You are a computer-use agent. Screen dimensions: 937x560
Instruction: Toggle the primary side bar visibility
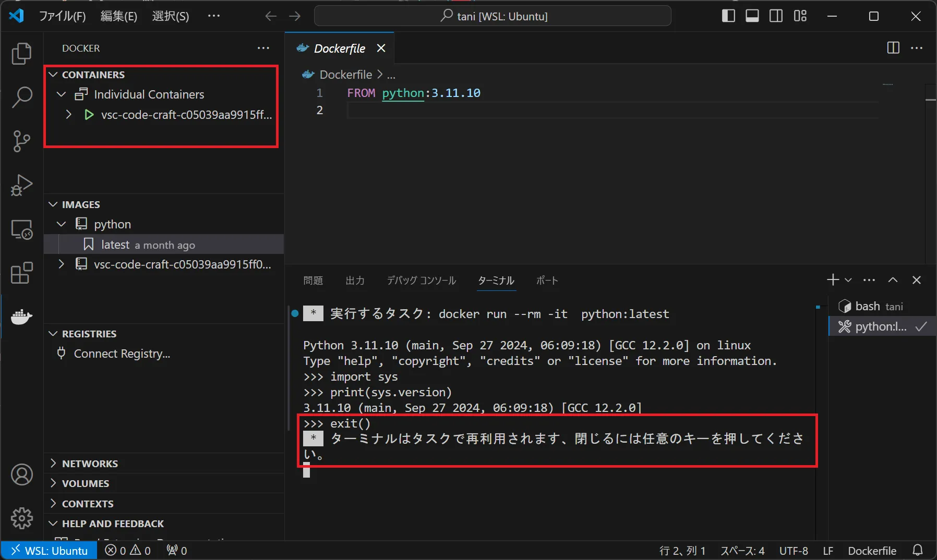click(x=728, y=16)
